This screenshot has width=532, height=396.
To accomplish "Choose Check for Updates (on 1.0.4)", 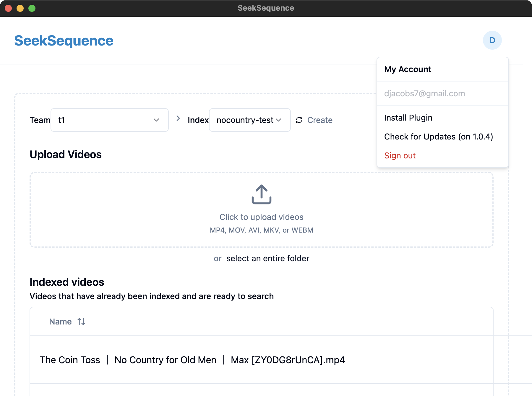I will (x=438, y=137).
